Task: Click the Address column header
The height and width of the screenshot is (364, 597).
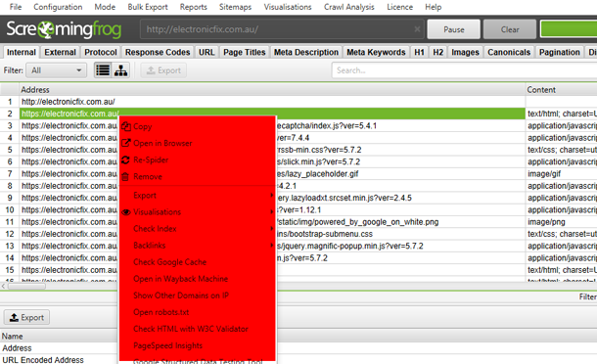Action: pyautogui.click(x=272, y=90)
